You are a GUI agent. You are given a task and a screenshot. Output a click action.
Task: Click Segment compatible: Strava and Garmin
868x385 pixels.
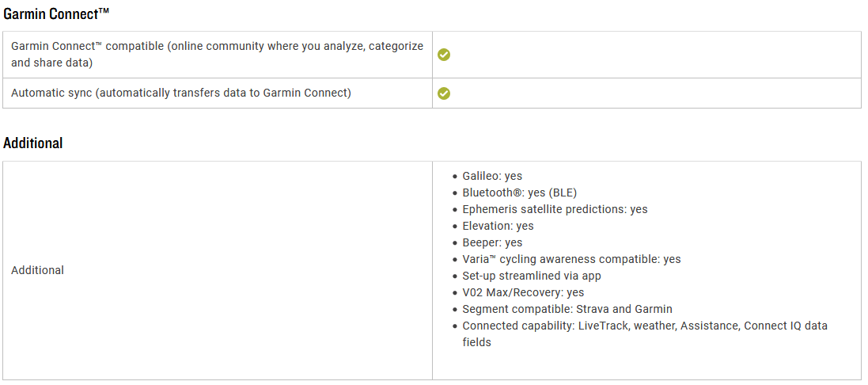(x=567, y=309)
